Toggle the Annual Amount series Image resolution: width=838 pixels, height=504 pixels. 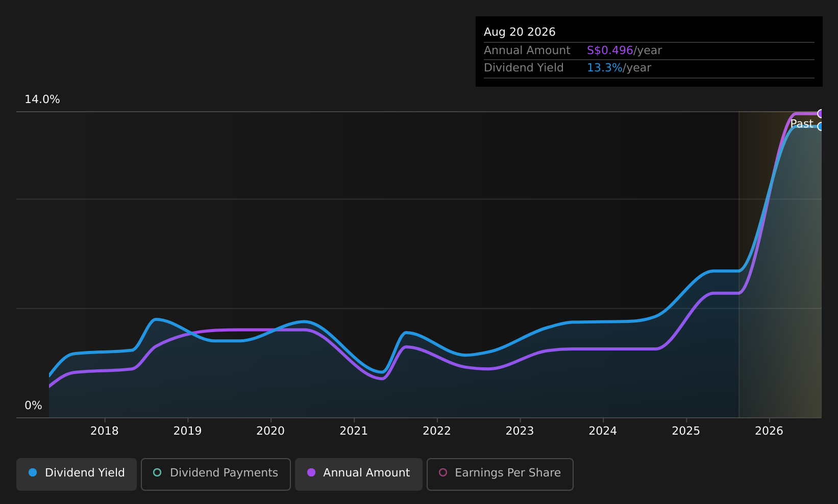pyautogui.click(x=359, y=474)
